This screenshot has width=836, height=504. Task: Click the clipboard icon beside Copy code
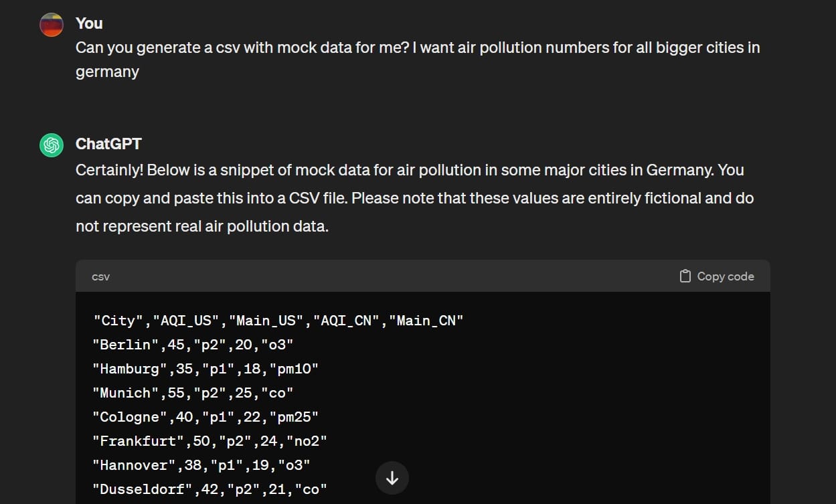click(685, 276)
